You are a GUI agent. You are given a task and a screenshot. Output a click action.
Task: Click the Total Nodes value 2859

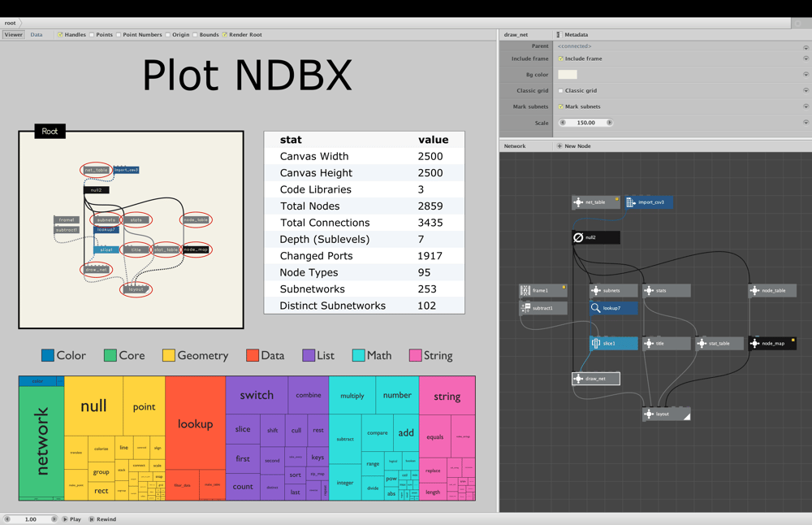pyautogui.click(x=430, y=206)
